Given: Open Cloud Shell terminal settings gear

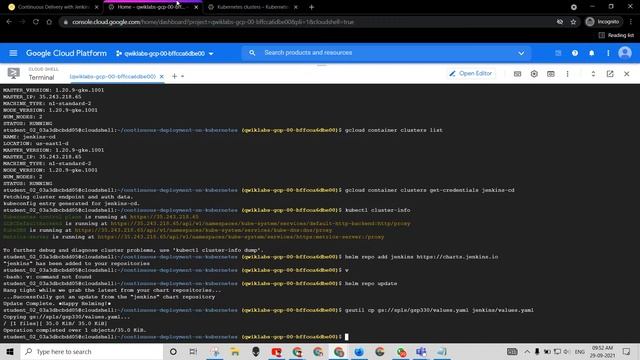Looking at the screenshot, I should [x=534, y=74].
